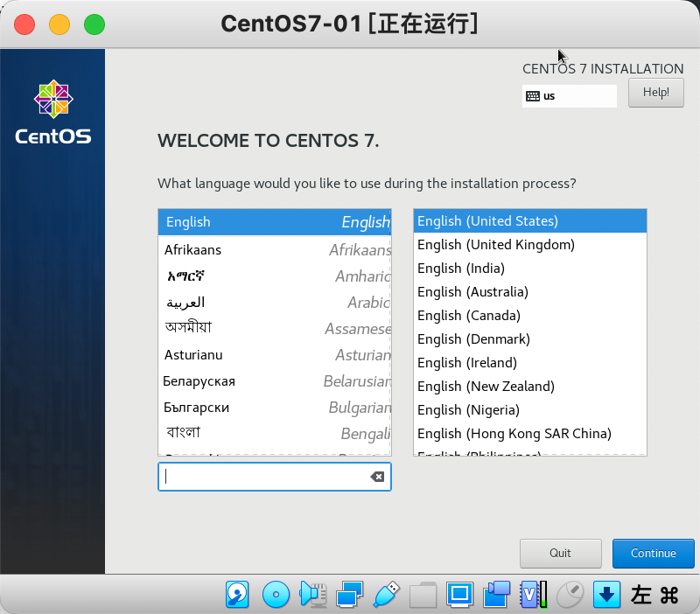The height and width of the screenshot is (614, 700).
Task: Close the CentOS7-01 VM window
Action: click(24, 24)
